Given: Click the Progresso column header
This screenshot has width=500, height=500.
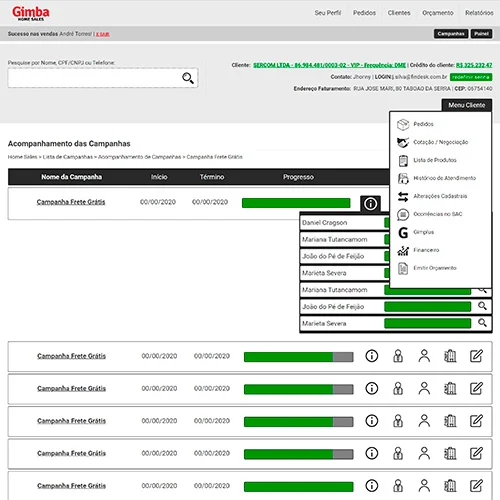Looking at the screenshot, I should pos(298,177).
